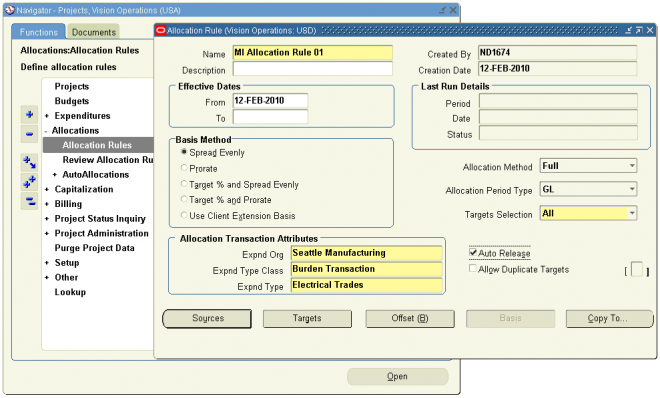This screenshot has width=660, height=398.
Task: Click the blue plus expand icon in Navigator
Action: click(x=29, y=114)
